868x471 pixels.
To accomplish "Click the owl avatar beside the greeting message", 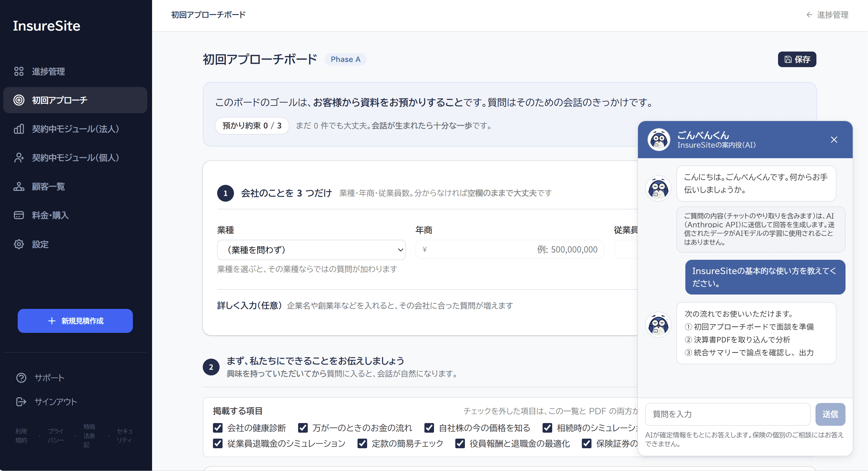I will tap(658, 188).
